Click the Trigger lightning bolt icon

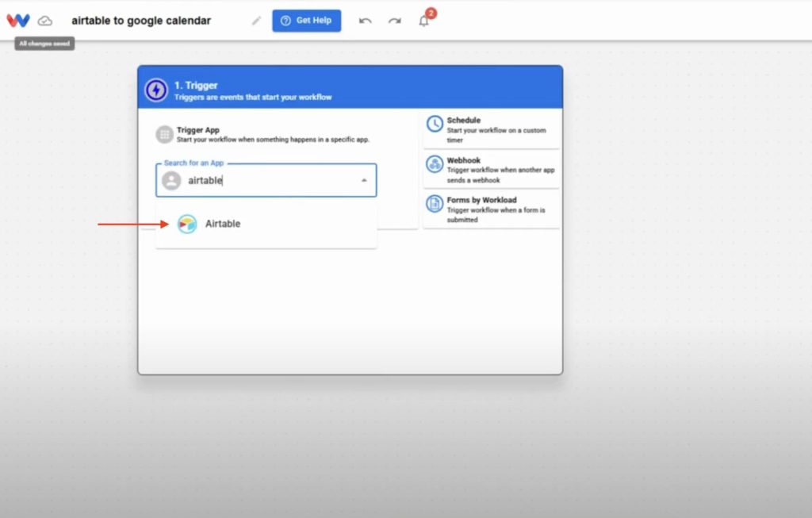tap(156, 90)
